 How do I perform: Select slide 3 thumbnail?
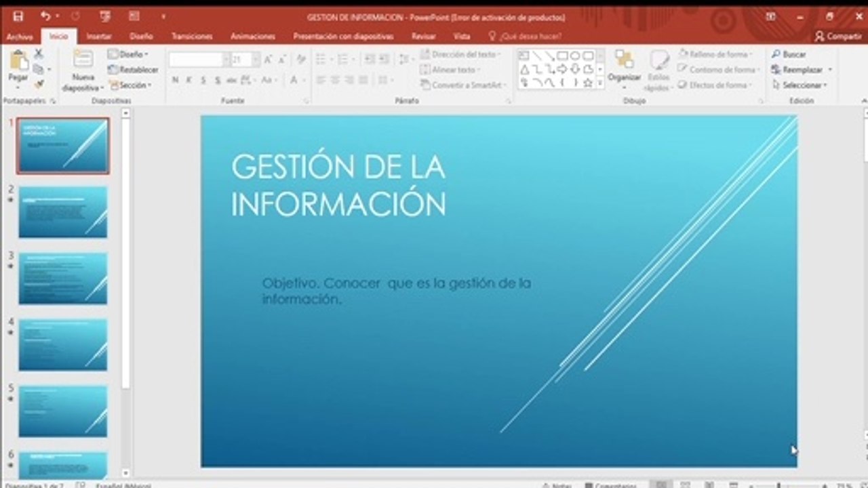[x=63, y=279]
